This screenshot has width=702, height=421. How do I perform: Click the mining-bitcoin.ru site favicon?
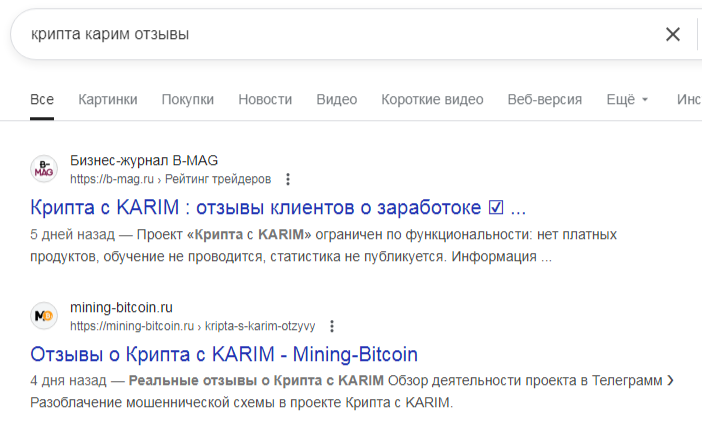(x=44, y=316)
